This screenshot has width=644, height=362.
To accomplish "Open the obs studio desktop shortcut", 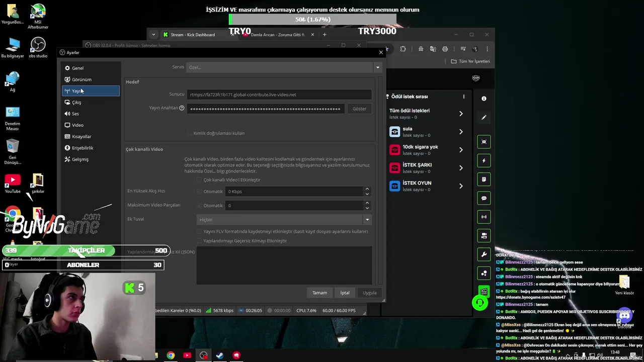I will click(38, 48).
